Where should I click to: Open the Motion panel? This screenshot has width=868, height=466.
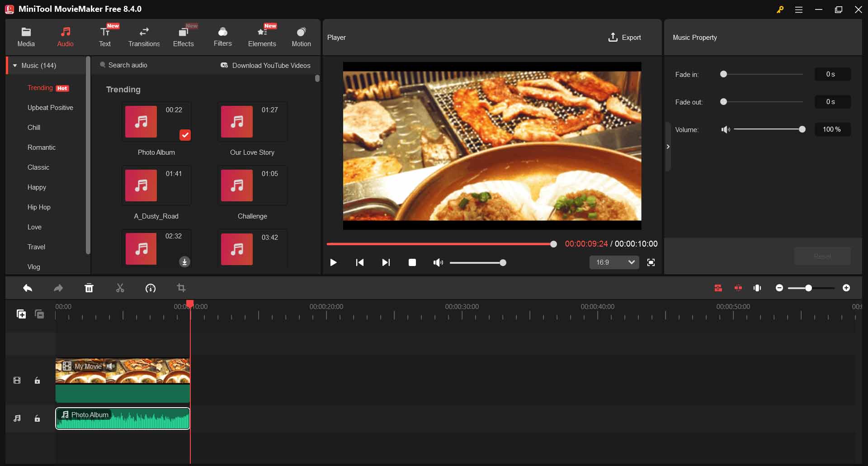tap(301, 36)
